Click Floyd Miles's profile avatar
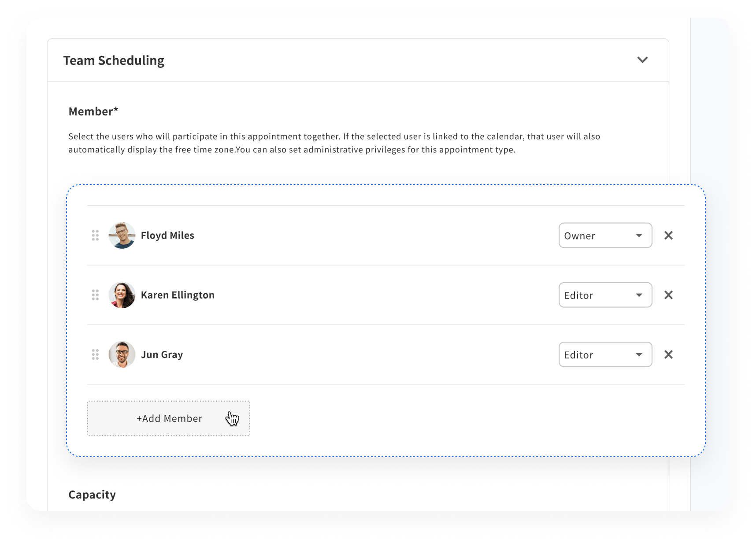This screenshot has height=546, width=756. coord(122,236)
